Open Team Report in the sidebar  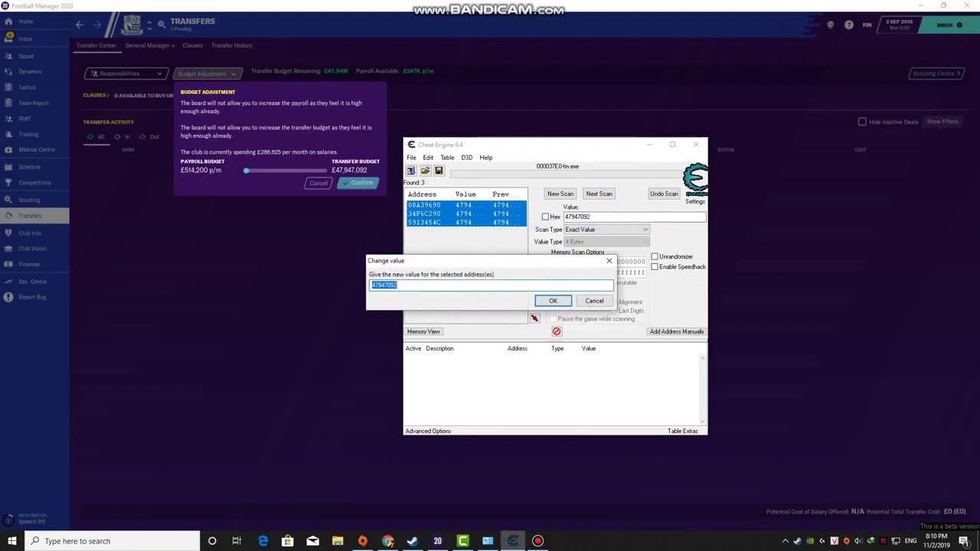34,103
